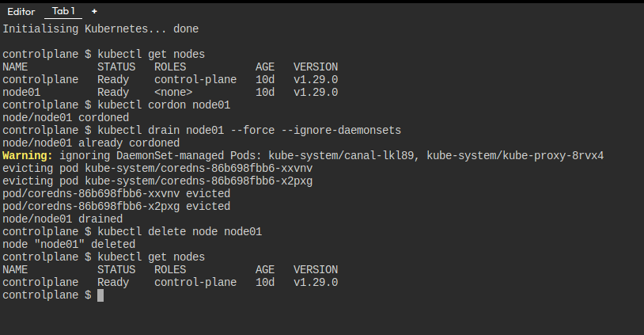Click the last controlplane row's v1.29.0 version
This screenshot has height=335, width=644.
(316, 283)
